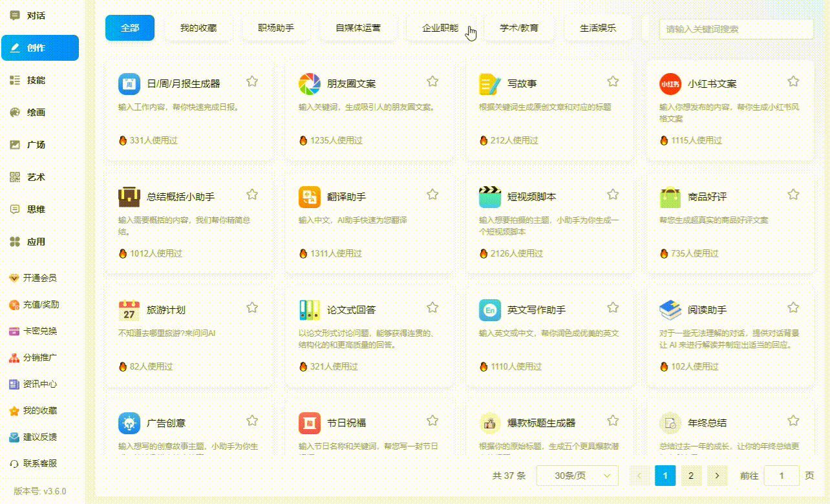The width and height of the screenshot is (830, 504).
Task: Favorite 写故事 with its star
Action: point(613,81)
